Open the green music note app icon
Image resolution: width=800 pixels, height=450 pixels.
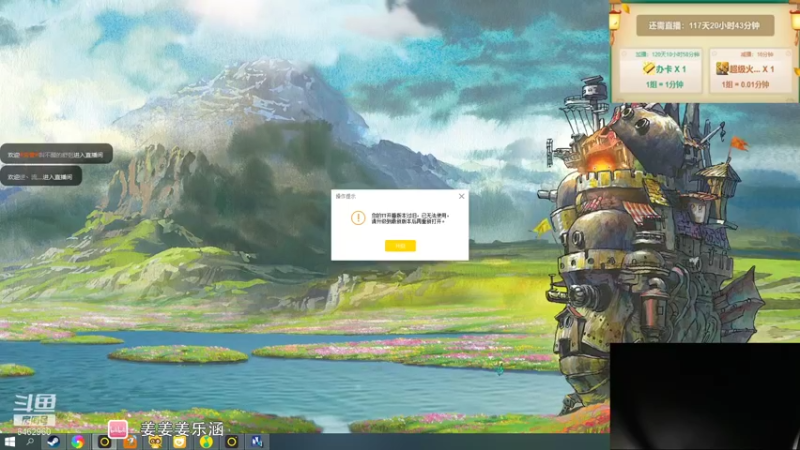[206, 442]
